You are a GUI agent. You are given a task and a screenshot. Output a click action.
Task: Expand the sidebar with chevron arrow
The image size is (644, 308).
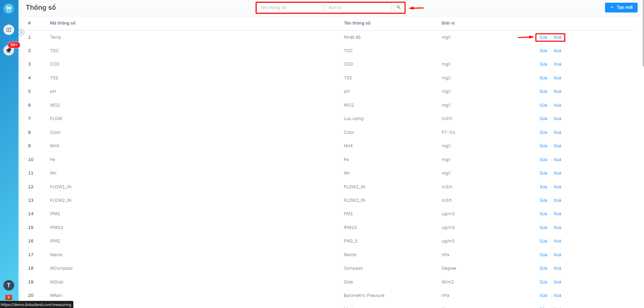[21, 32]
